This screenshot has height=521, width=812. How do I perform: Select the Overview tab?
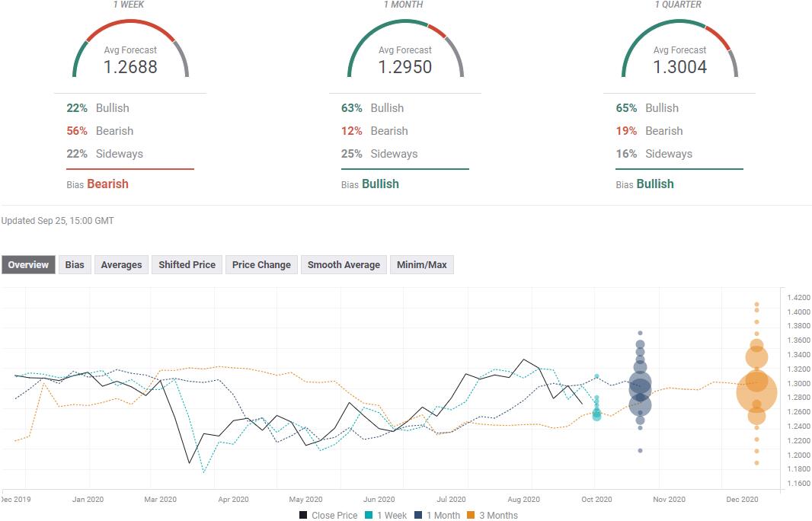point(28,265)
